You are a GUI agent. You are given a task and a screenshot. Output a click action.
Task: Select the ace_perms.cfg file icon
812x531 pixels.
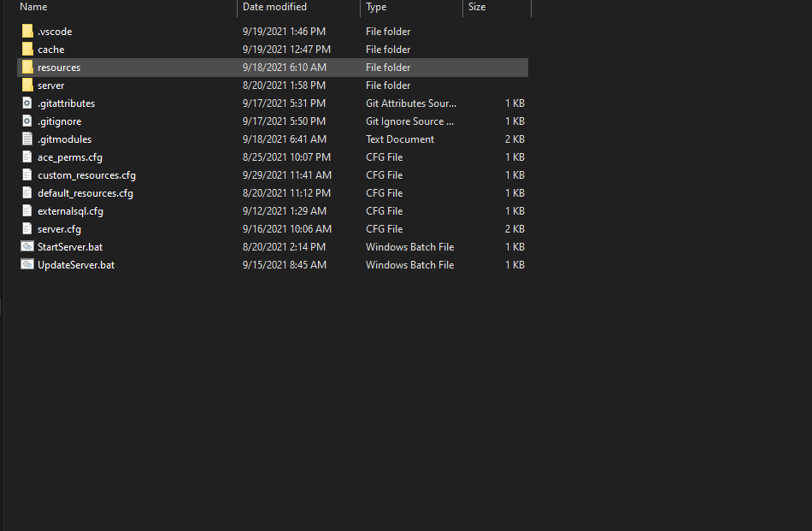click(x=27, y=157)
